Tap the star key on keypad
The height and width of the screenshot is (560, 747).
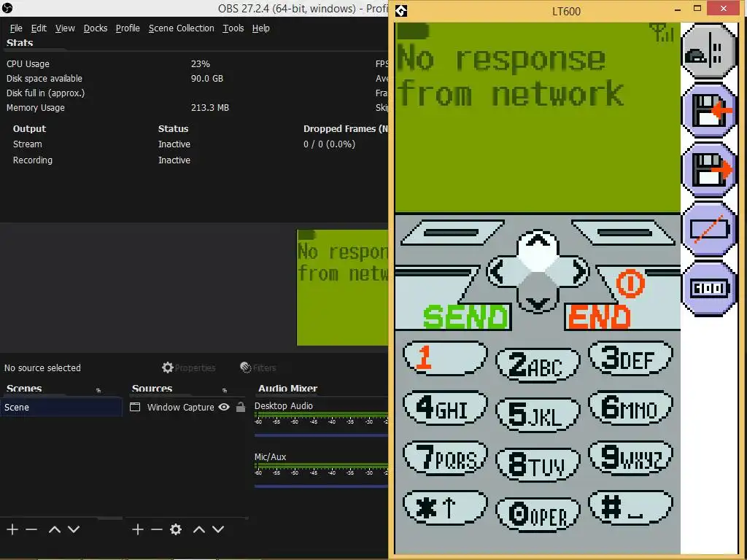(445, 508)
